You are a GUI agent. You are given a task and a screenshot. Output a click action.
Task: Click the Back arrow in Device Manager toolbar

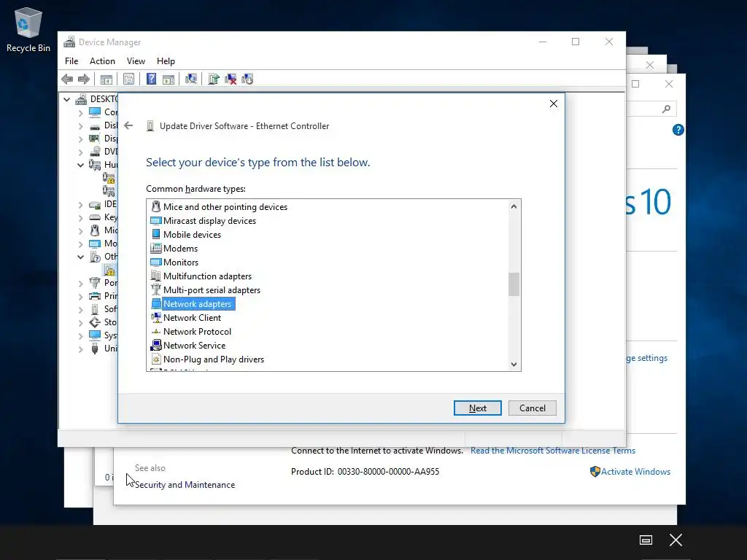[67, 79]
